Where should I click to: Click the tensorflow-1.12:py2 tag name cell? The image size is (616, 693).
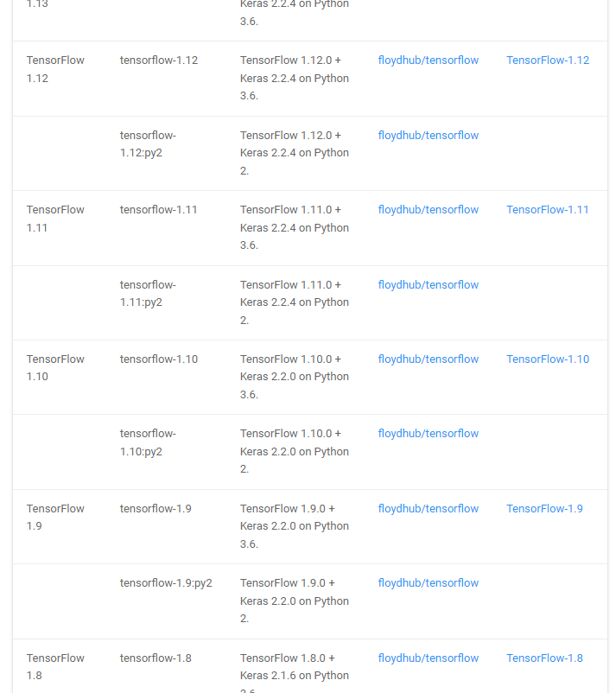(x=148, y=144)
